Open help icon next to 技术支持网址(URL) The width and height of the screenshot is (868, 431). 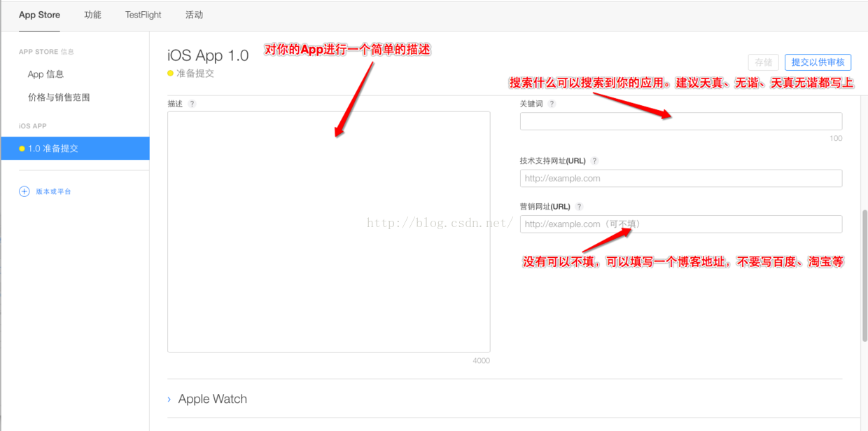(595, 161)
